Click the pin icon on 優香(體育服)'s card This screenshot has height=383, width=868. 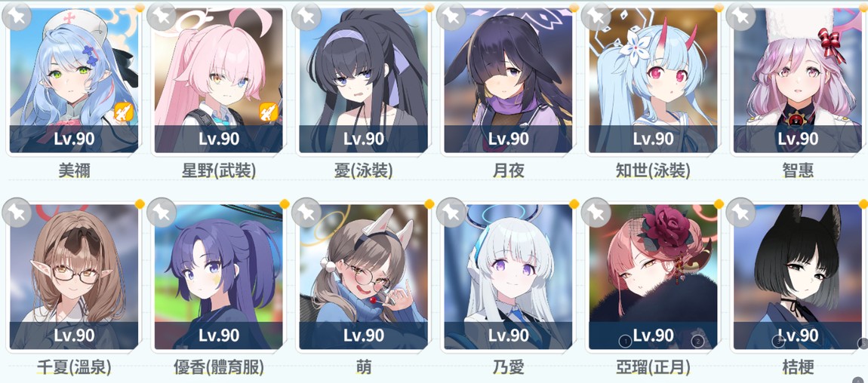162,212
